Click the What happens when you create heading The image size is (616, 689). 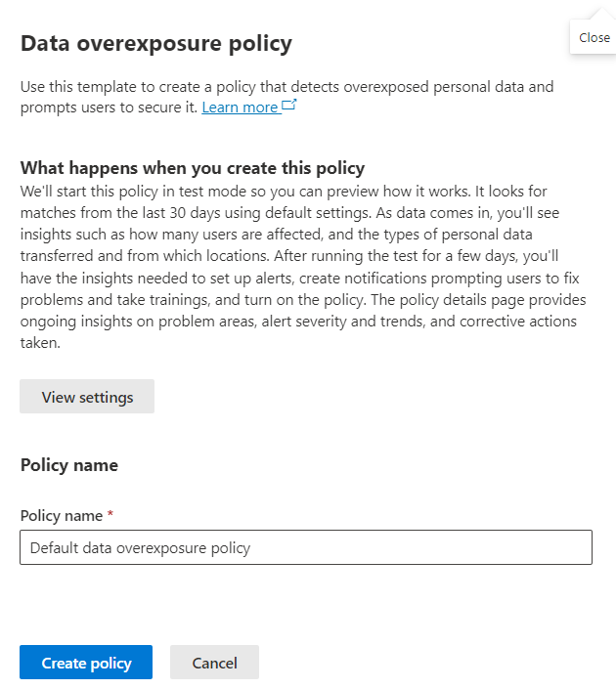pyautogui.click(x=193, y=167)
